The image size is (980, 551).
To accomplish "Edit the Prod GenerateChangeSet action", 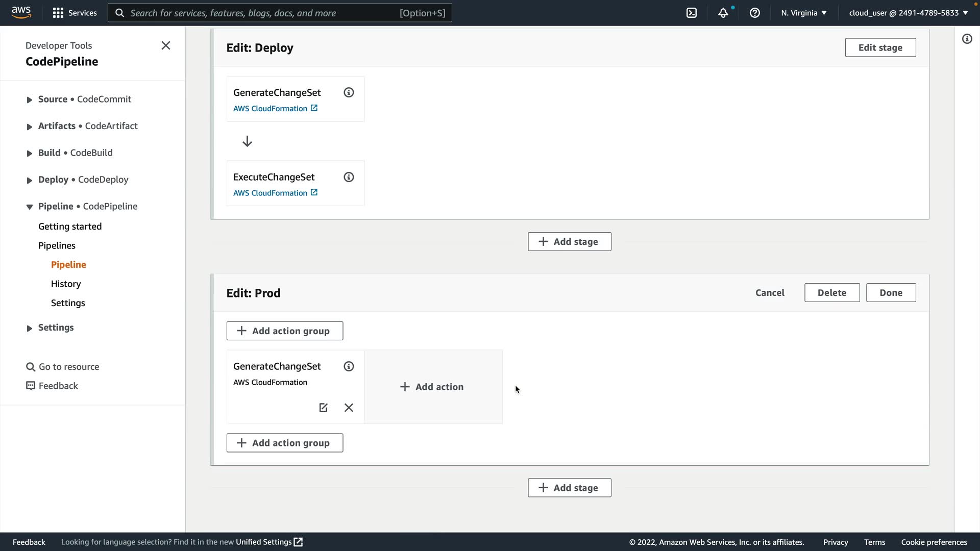I will [x=323, y=408].
